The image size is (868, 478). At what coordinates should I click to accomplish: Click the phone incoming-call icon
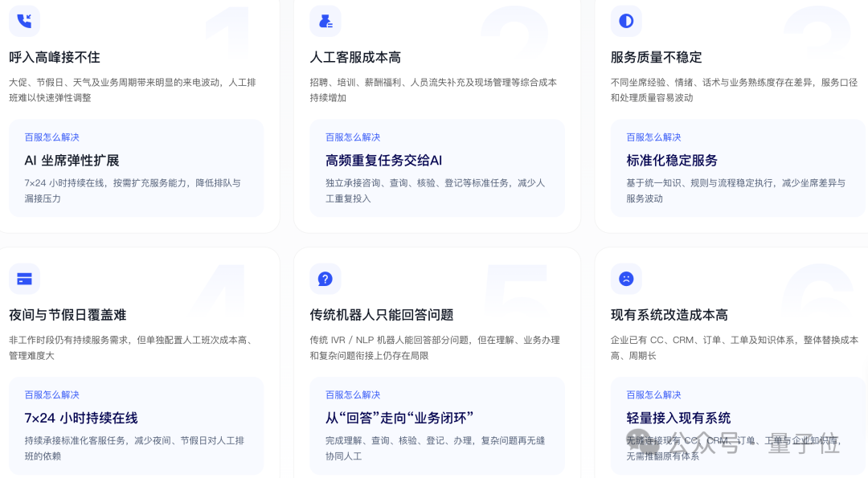pyautogui.click(x=24, y=21)
